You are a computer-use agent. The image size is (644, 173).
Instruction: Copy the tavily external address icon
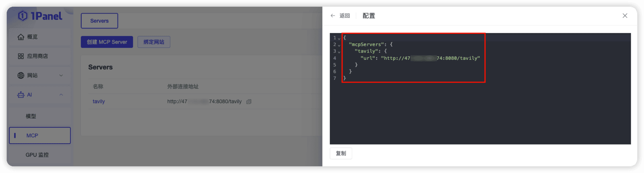tap(249, 102)
